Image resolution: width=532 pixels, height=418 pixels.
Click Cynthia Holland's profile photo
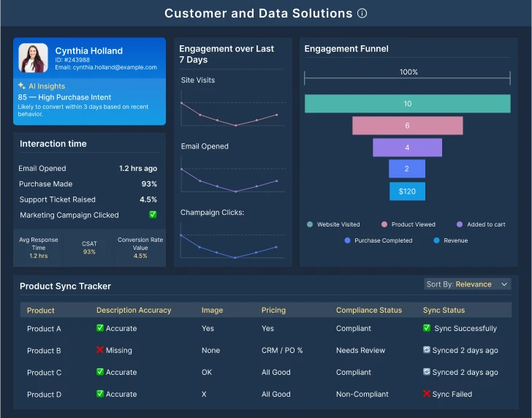pyautogui.click(x=34, y=58)
